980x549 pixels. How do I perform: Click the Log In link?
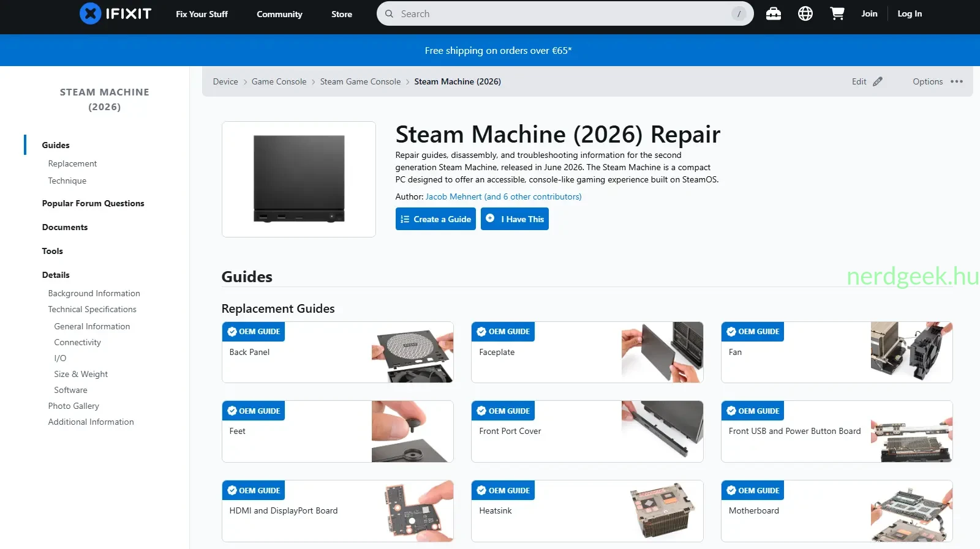coord(910,13)
